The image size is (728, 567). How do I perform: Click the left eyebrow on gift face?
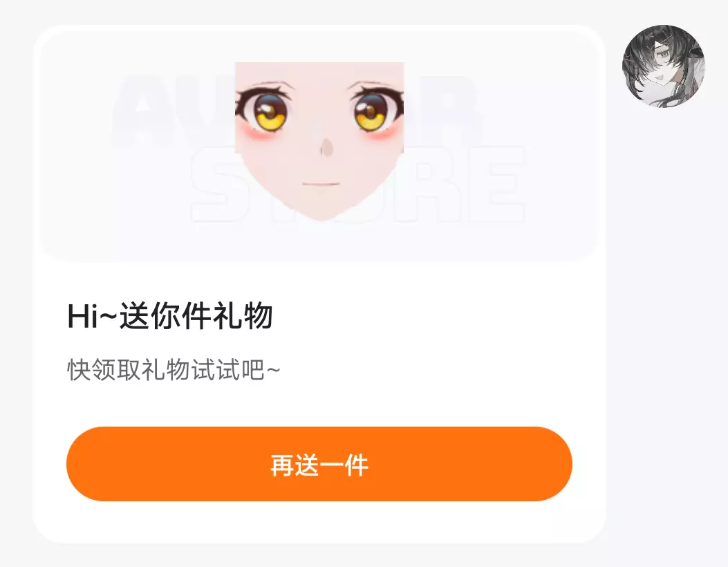272,86
